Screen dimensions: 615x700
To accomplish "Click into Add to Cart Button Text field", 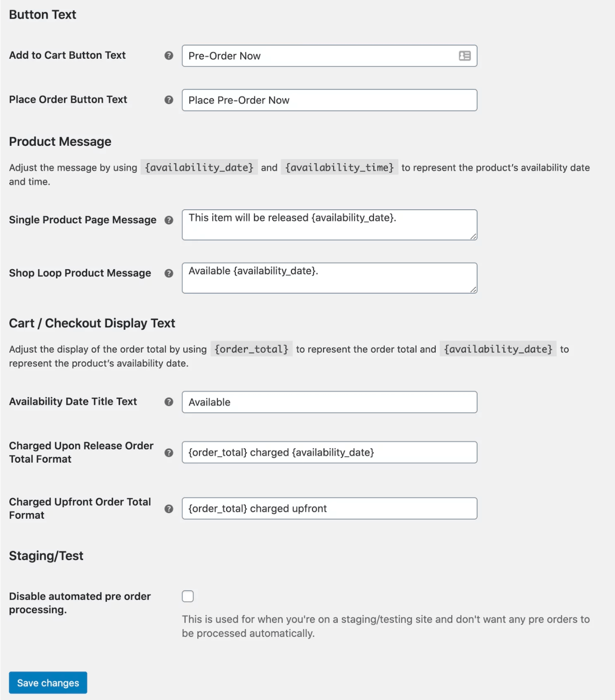I will [x=317, y=56].
